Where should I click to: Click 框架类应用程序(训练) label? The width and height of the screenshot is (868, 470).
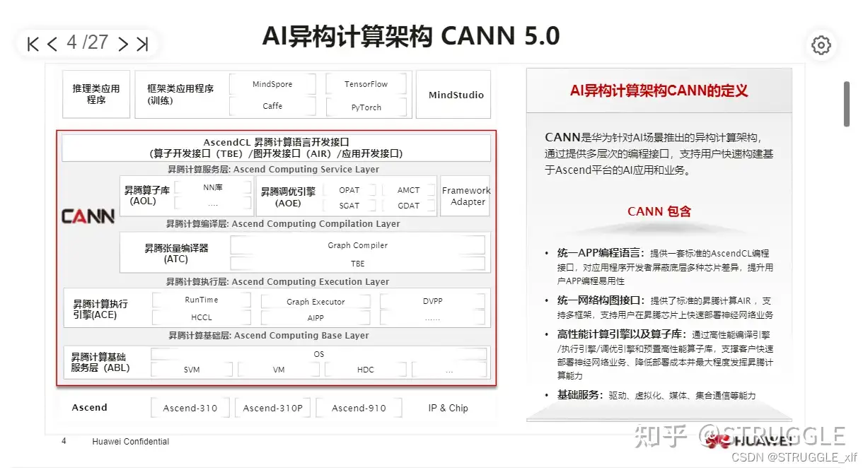pos(180,94)
